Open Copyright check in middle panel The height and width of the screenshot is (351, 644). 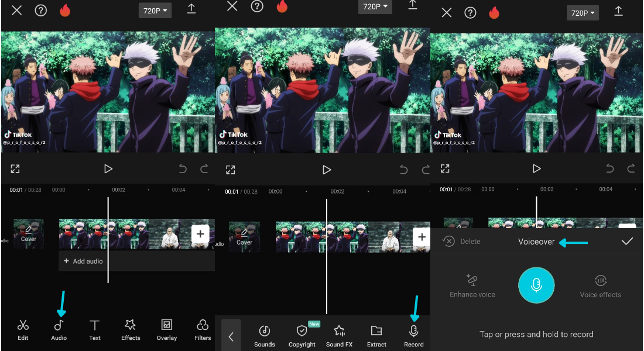pos(302,336)
